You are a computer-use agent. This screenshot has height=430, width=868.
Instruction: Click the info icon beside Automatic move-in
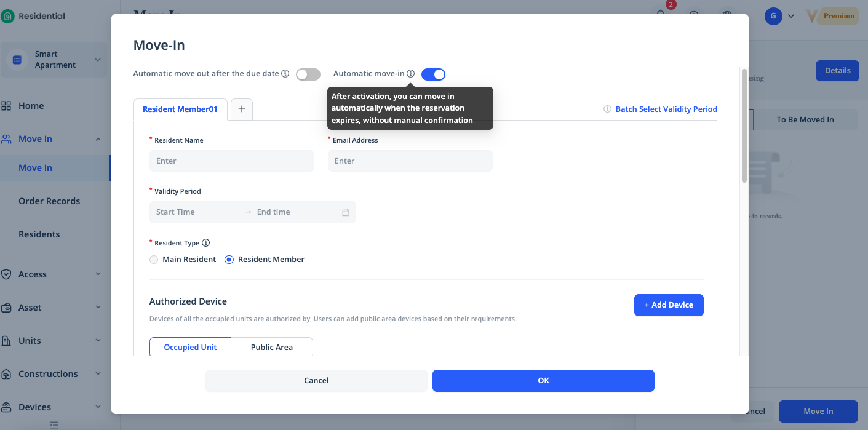[x=411, y=74]
